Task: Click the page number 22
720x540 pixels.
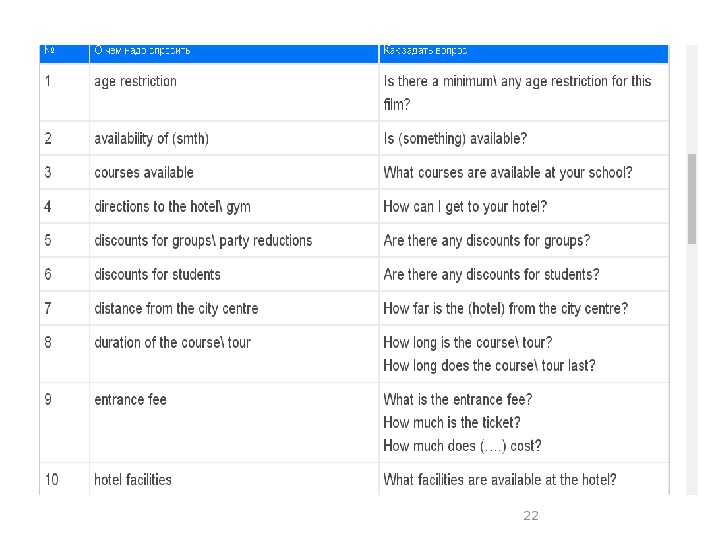Action: tap(531, 516)
